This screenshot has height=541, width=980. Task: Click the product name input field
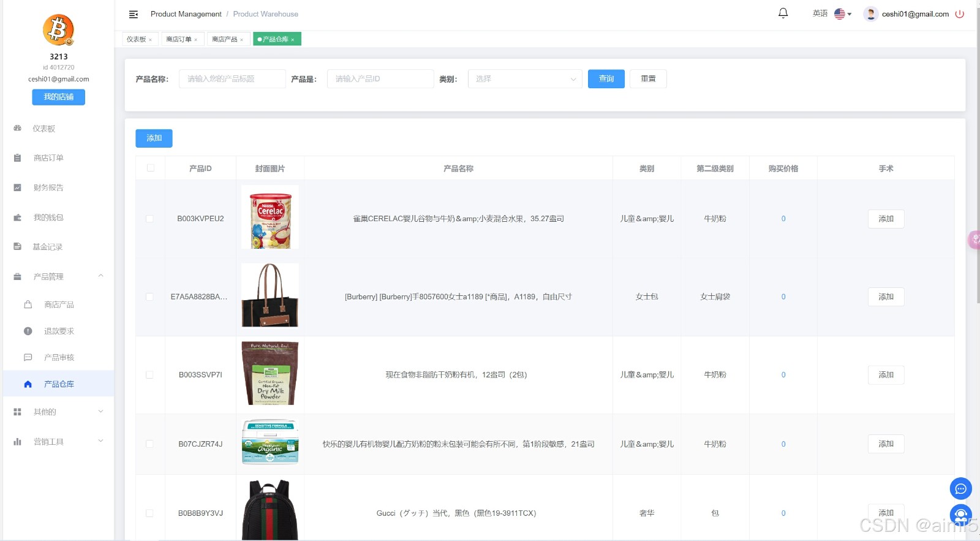pyautogui.click(x=232, y=79)
